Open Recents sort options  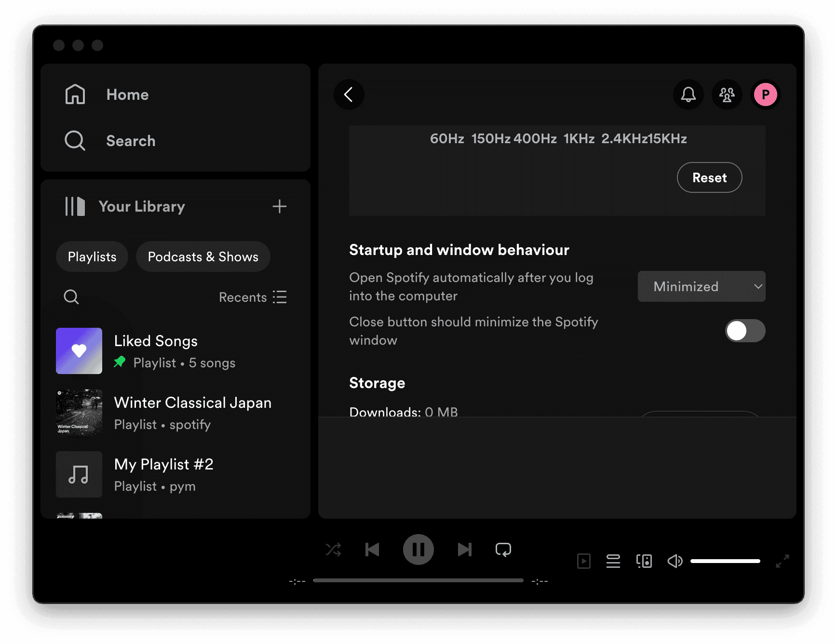coord(253,297)
